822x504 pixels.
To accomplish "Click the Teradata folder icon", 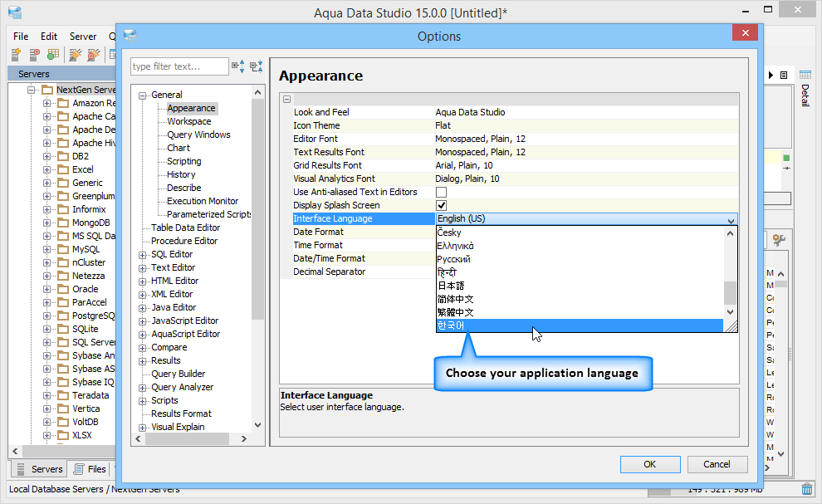I will pos(63,395).
